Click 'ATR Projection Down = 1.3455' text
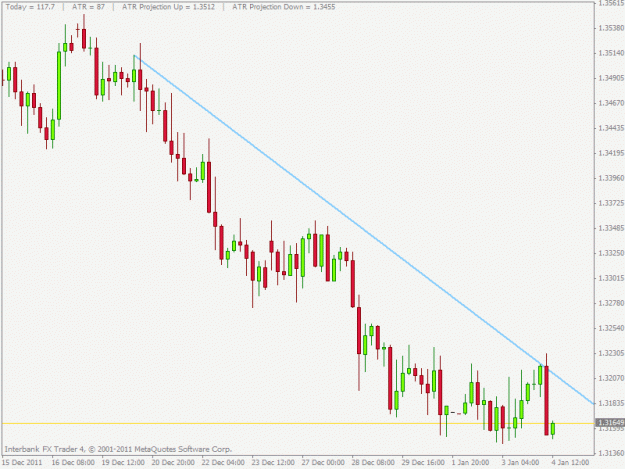 283,7
